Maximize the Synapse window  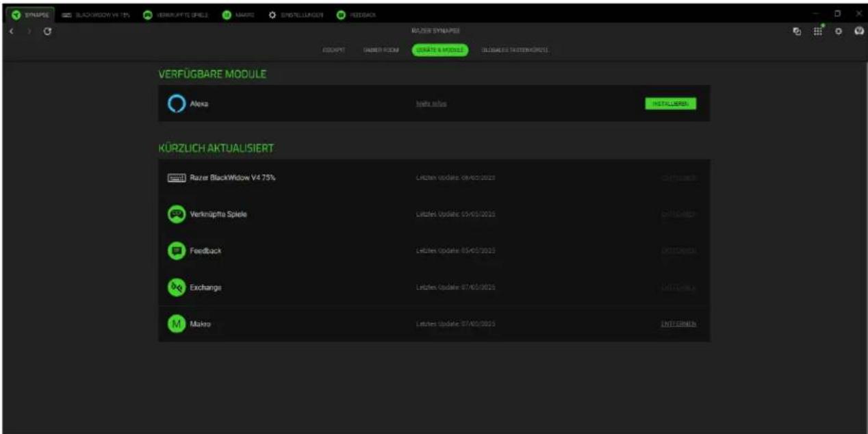837,14
